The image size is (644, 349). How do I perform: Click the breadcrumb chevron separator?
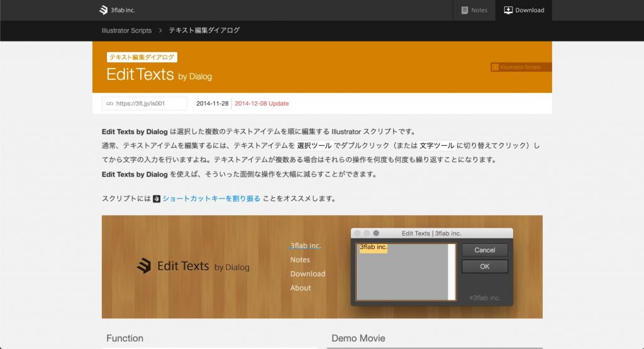[160, 30]
